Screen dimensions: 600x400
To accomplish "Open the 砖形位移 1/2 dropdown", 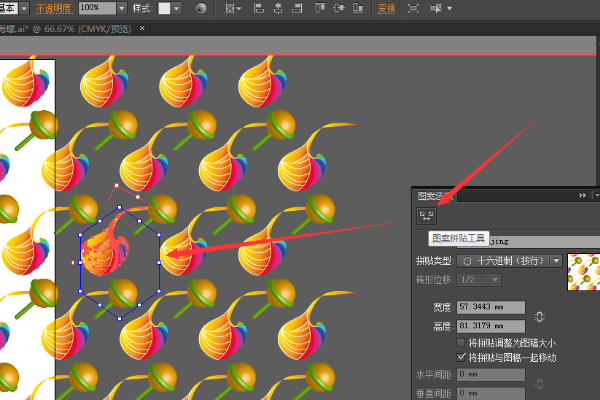I will coord(479,280).
